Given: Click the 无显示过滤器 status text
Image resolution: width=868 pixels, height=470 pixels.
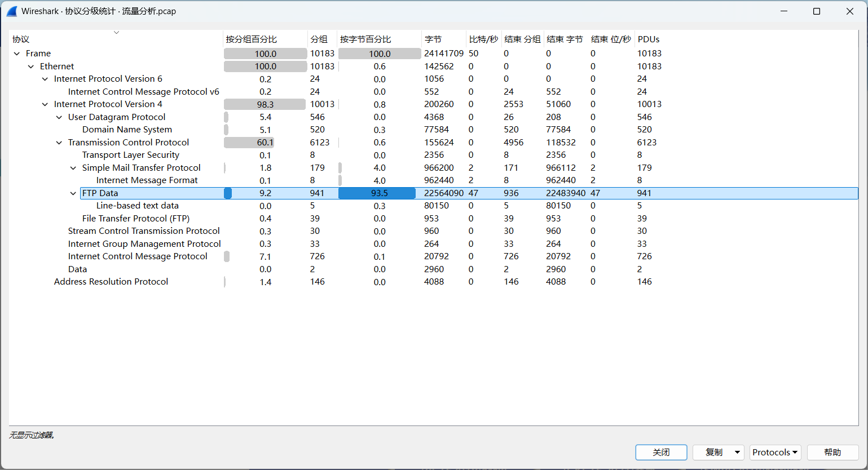Looking at the screenshot, I should tap(32, 435).
